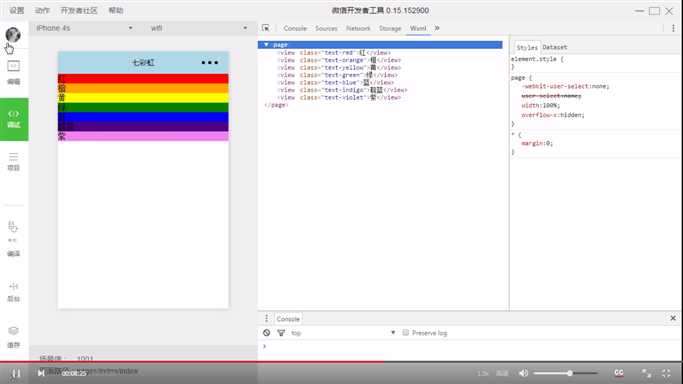
Task: Click the console input prompt line
Action: 470,347
